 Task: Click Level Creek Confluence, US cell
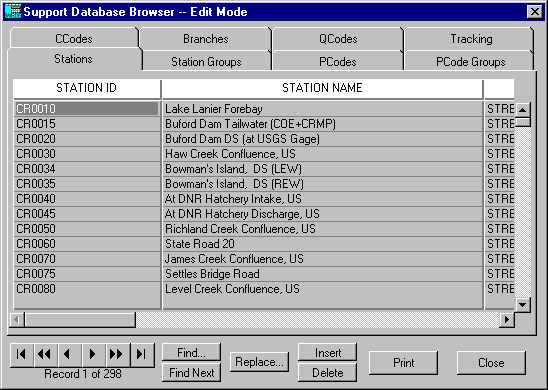[x=323, y=289]
